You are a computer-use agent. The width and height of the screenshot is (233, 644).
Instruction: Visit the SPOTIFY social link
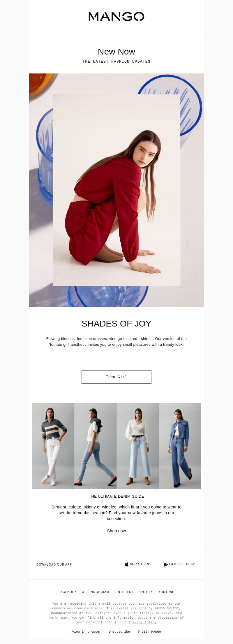pos(146,592)
